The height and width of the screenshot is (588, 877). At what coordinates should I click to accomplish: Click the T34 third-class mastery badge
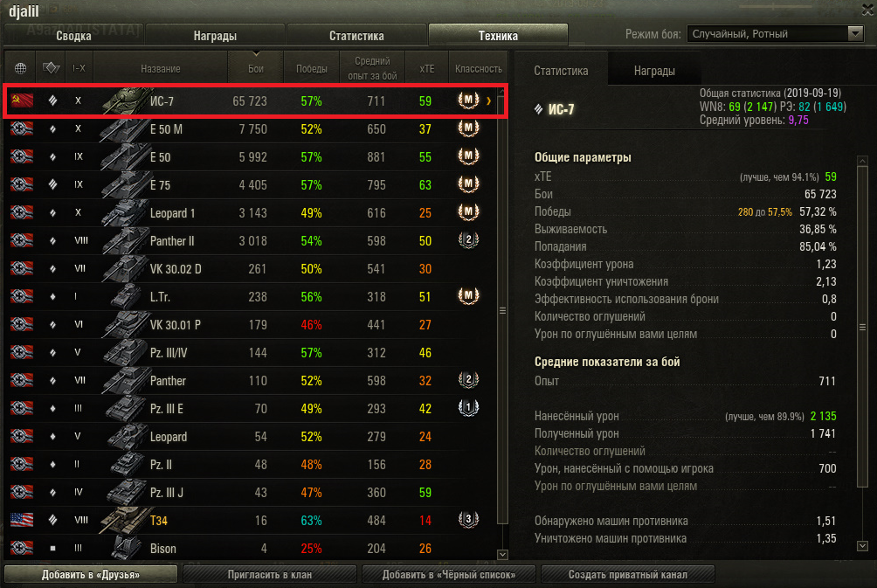tap(468, 520)
